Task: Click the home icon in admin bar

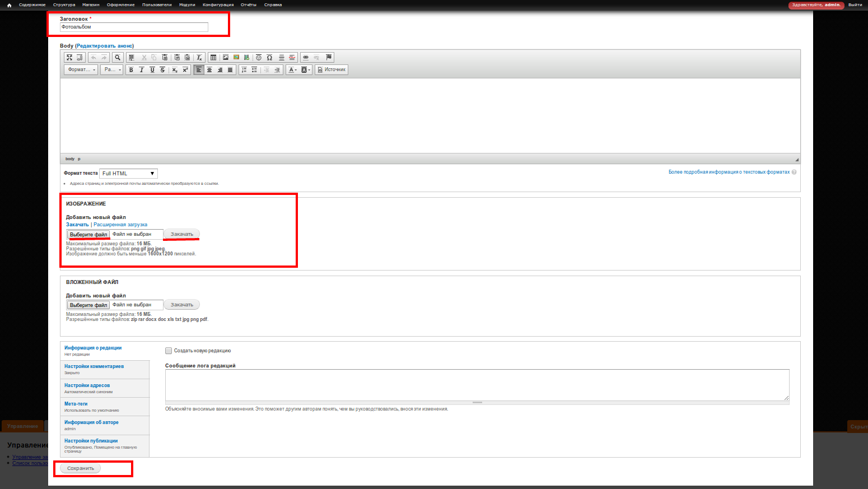Action: 9,5
